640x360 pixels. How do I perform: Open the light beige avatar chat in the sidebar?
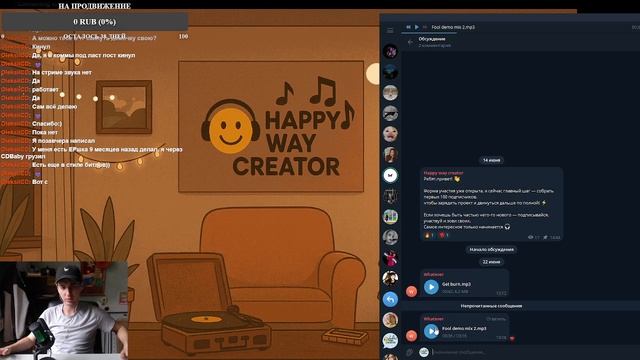pos(390,93)
